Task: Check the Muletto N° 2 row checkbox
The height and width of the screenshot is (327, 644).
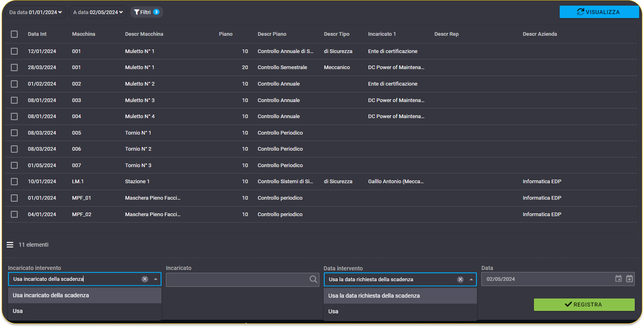Action: pos(14,84)
